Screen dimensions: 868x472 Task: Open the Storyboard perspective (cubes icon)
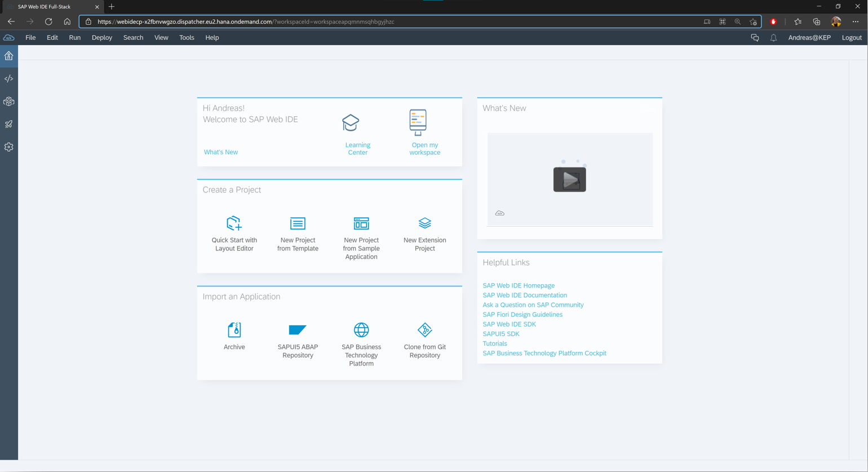(8, 102)
